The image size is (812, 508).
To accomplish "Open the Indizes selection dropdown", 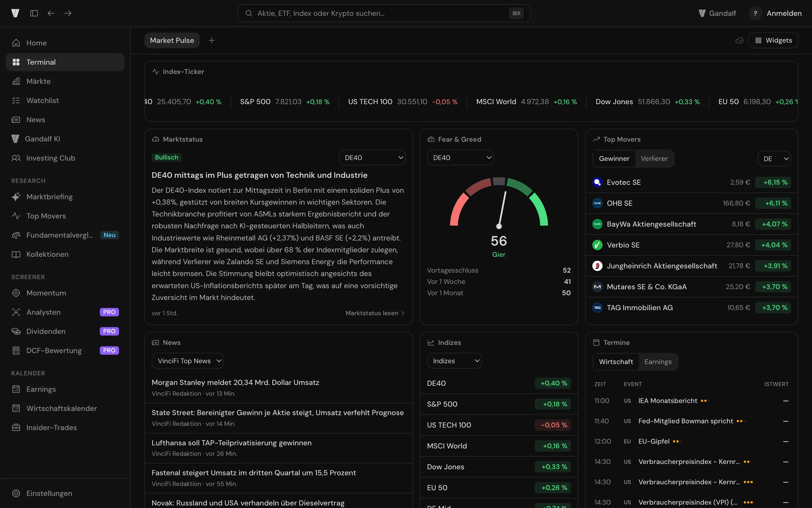I will tap(454, 361).
